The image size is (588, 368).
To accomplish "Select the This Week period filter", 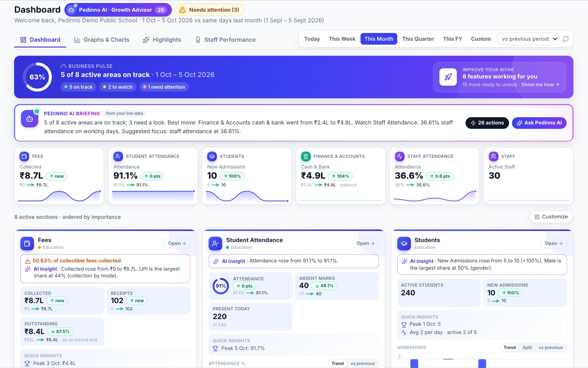I will pos(342,39).
